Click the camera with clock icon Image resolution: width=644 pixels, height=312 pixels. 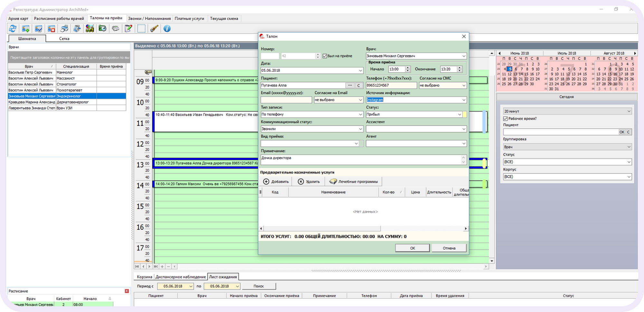(102, 29)
